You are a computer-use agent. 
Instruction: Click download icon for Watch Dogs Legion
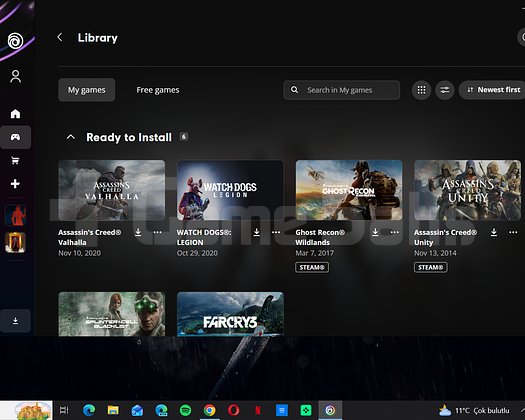(256, 232)
